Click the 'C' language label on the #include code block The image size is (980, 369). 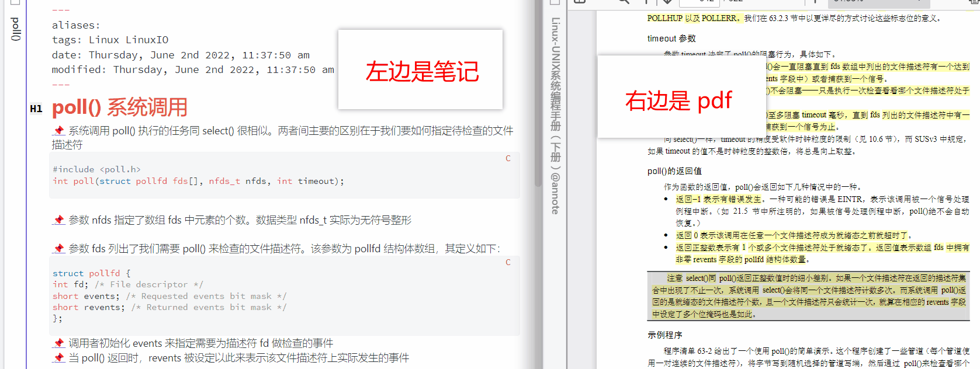point(508,158)
